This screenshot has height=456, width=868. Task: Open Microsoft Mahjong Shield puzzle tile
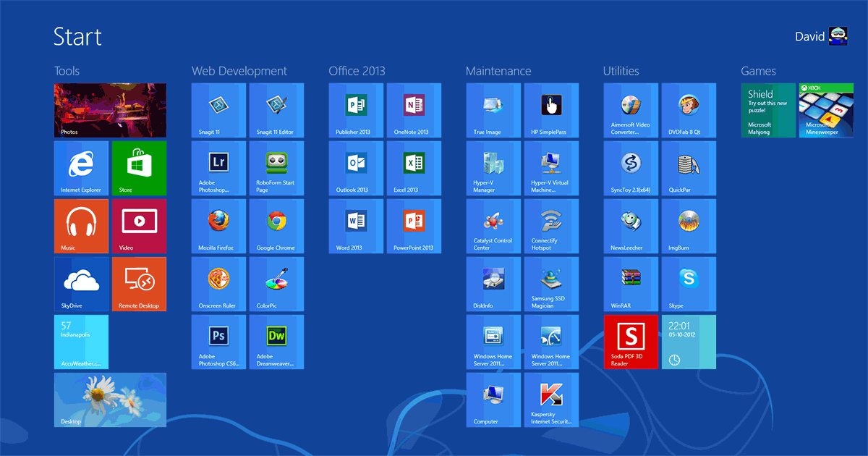768,110
